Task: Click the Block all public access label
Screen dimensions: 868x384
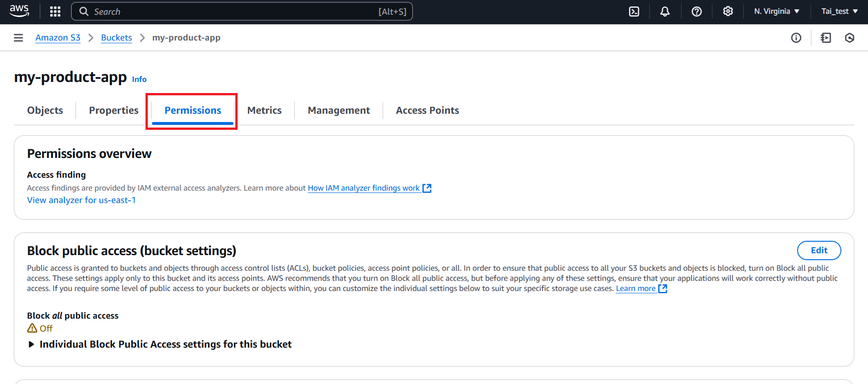Action: (x=73, y=316)
